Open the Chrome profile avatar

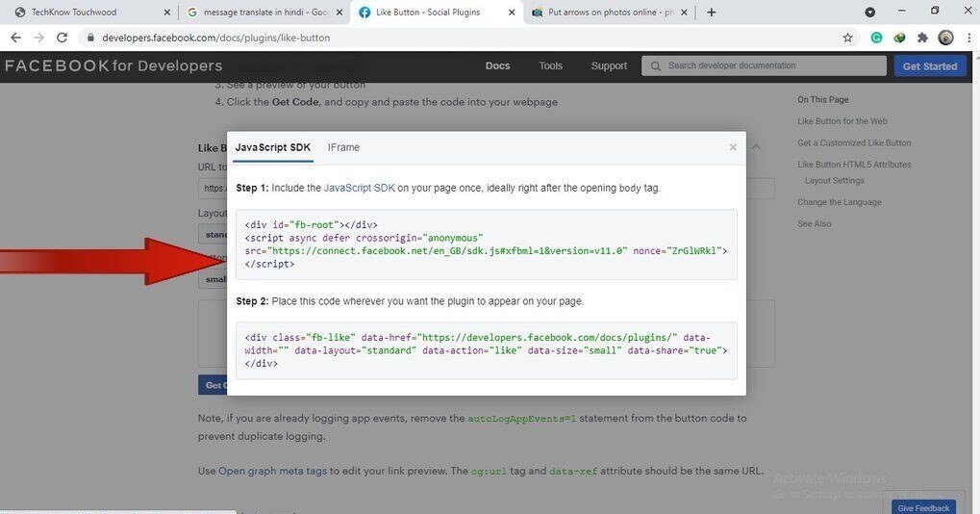point(945,38)
